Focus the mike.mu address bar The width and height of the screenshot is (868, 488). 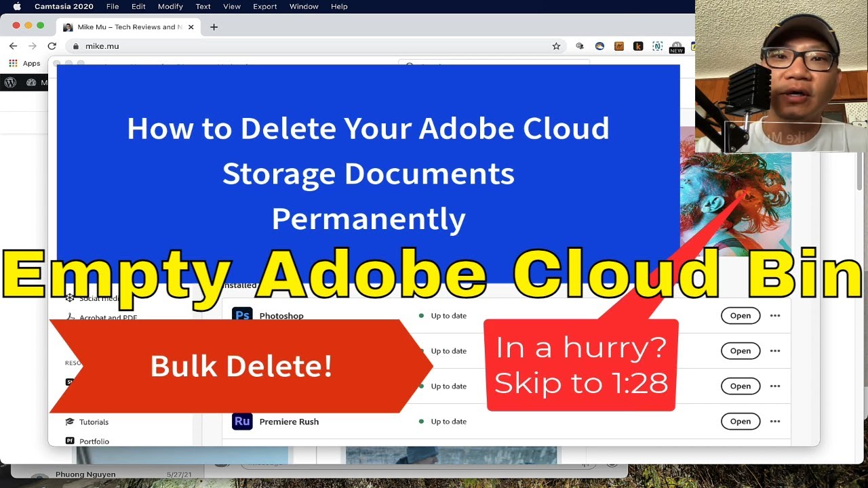click(315, 46)
